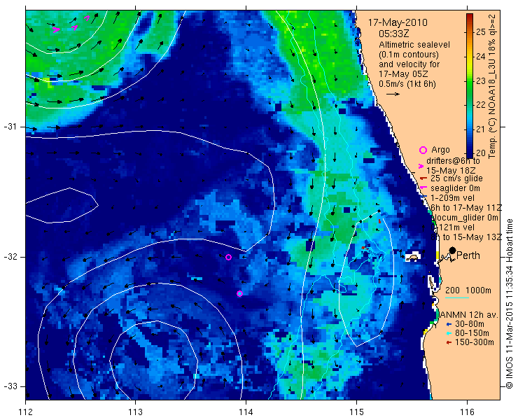The width and height of the screenshot is (518, 420).
Task: Click the northern Argo float circle near 32°S
Action: 228,257
